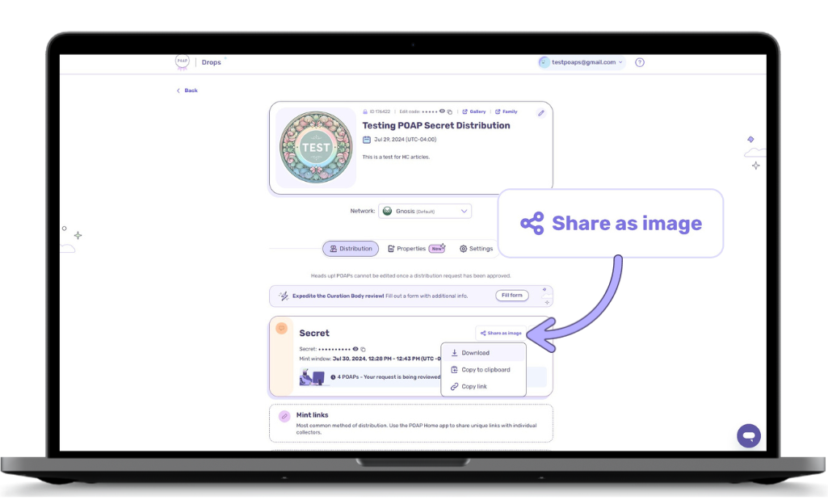Show the hidden secret with eye icon
Image resolution: width=828 pixels, height=504 pixels.
pos(355,349)
